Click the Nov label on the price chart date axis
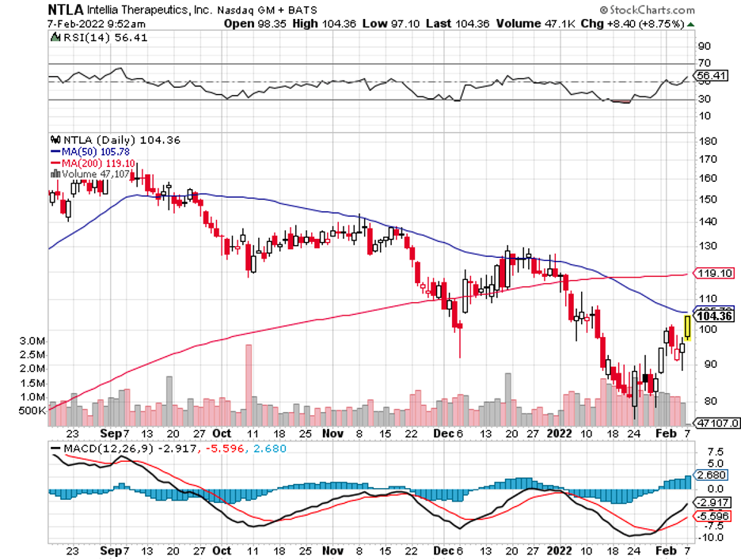 pos(332,433)
